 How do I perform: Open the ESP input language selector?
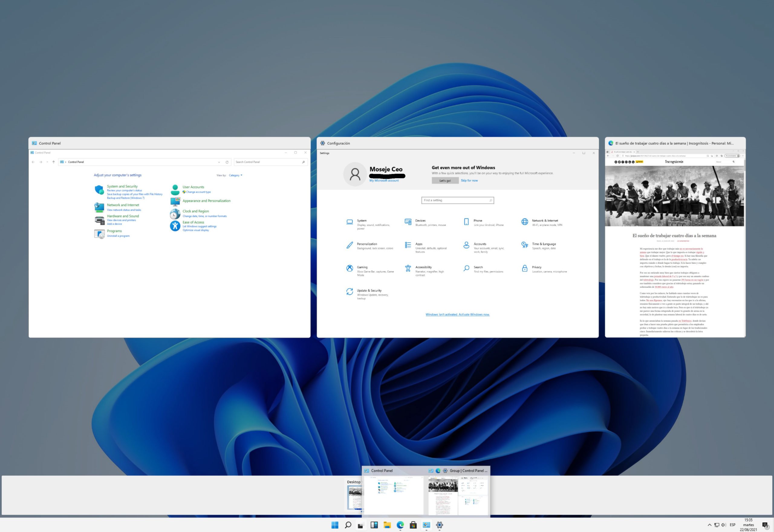click(733, 525)
